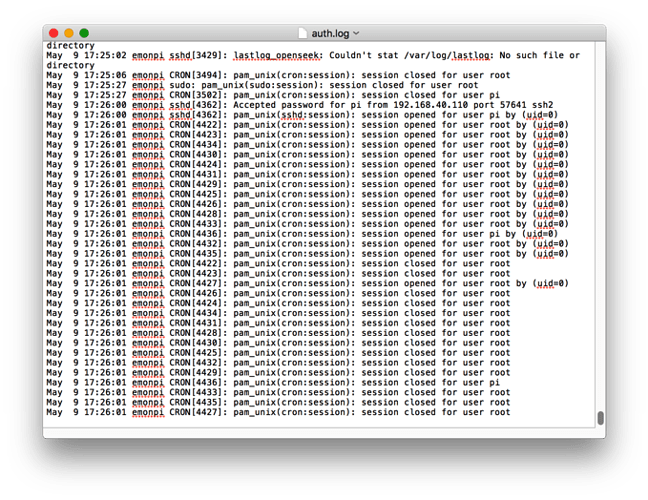Viewport: 648px width, 500px height.
Task: Click the CRON[4429] session closed line
Action: (278, 373)
